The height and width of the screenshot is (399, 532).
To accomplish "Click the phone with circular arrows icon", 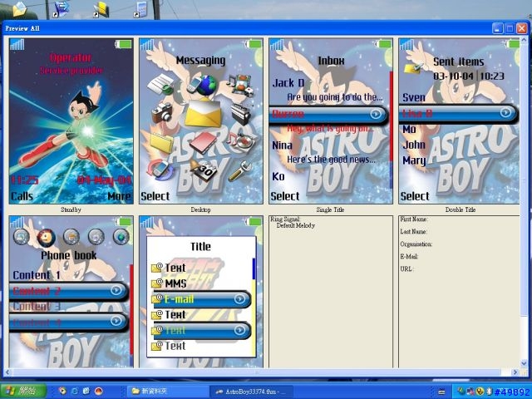I will pos(160,169).
